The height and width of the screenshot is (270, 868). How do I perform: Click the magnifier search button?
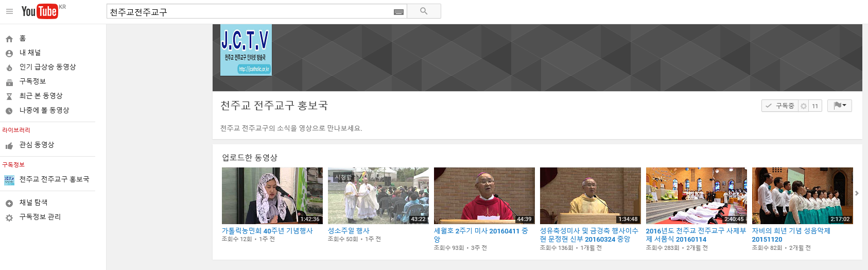[x=424, y=11]
